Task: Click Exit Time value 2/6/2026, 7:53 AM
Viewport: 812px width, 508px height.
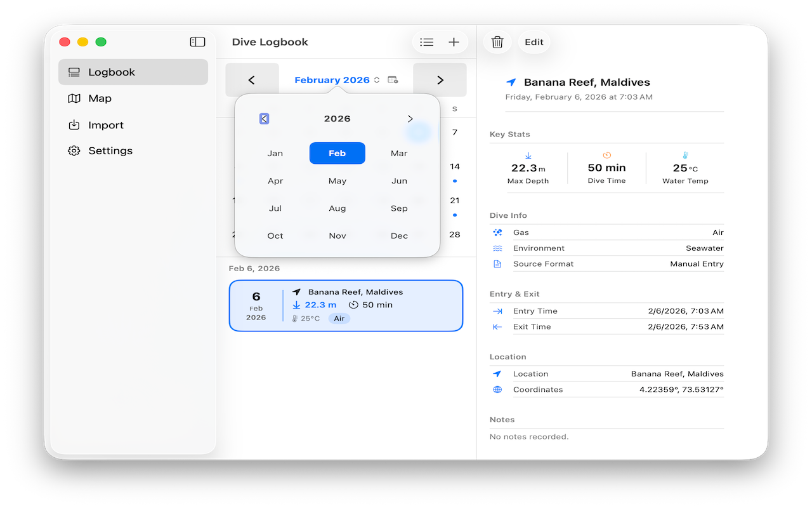Action: (686, 327)
